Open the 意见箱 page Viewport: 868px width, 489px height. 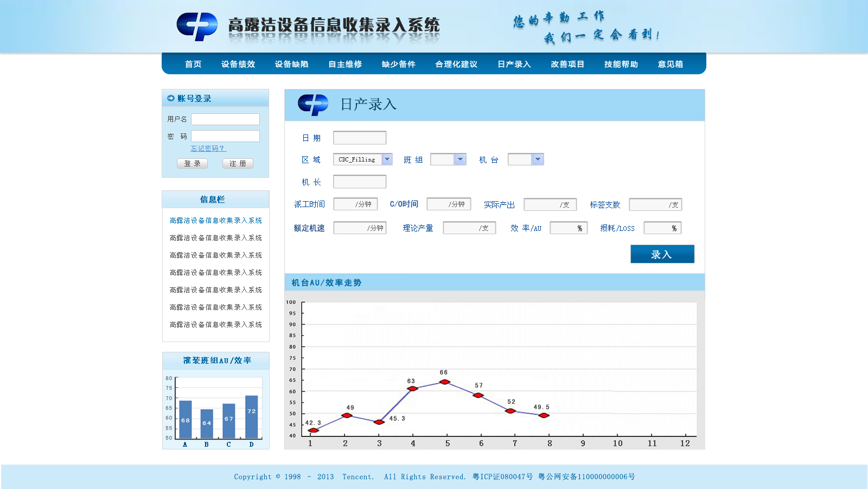[x=670, y=63]
